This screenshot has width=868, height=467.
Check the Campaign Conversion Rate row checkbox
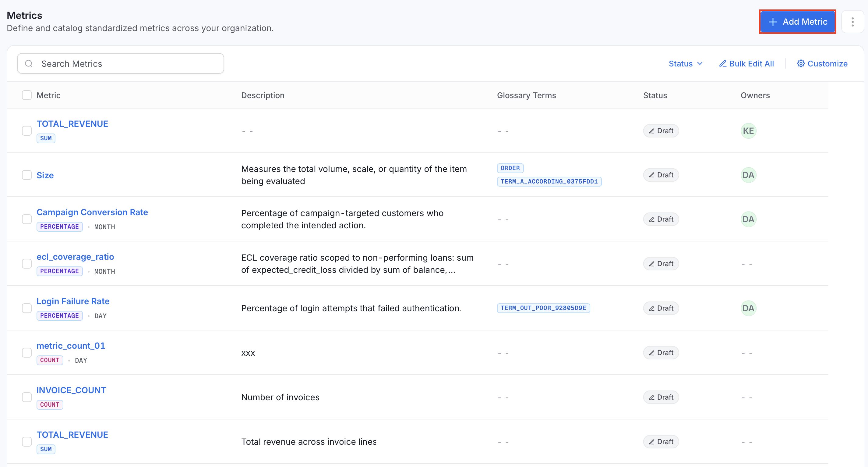(26, 219)
